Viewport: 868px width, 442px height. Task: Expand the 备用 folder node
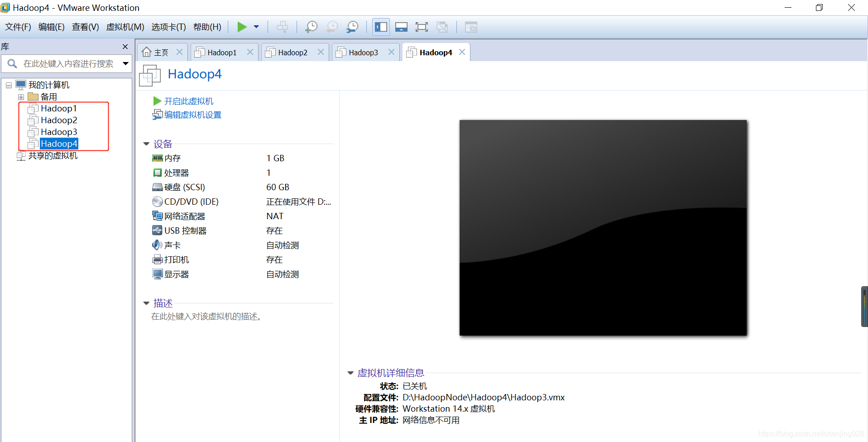(x=21, y=97)
